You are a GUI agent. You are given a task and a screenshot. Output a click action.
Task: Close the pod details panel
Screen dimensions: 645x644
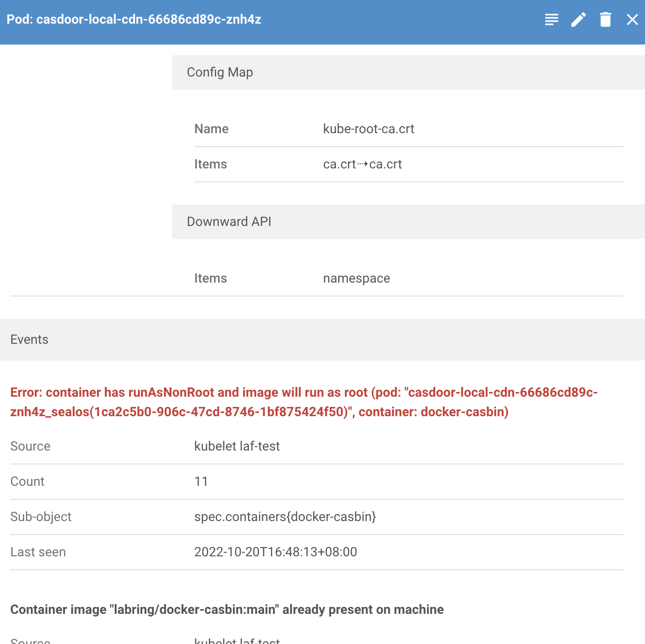click(x=632, y=19)
